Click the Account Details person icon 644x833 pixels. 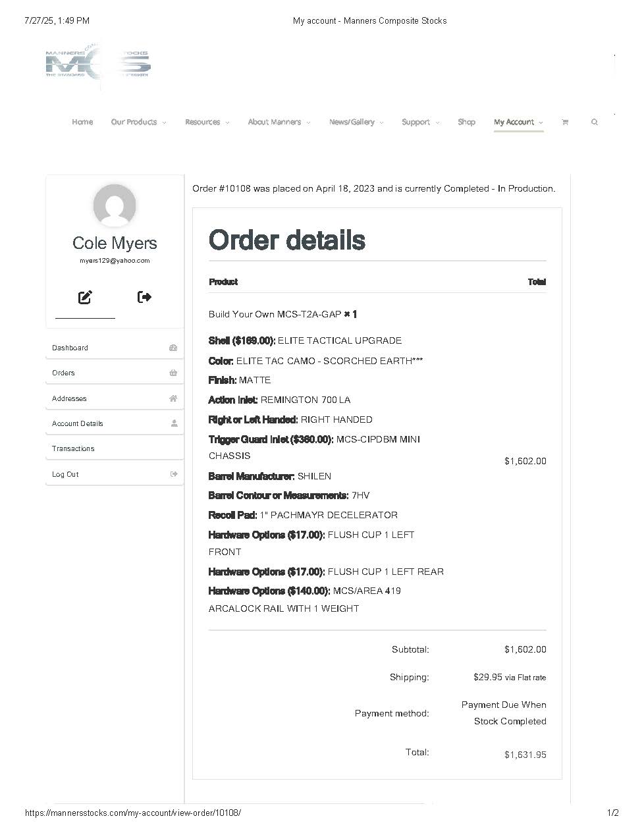pos(174,423)
